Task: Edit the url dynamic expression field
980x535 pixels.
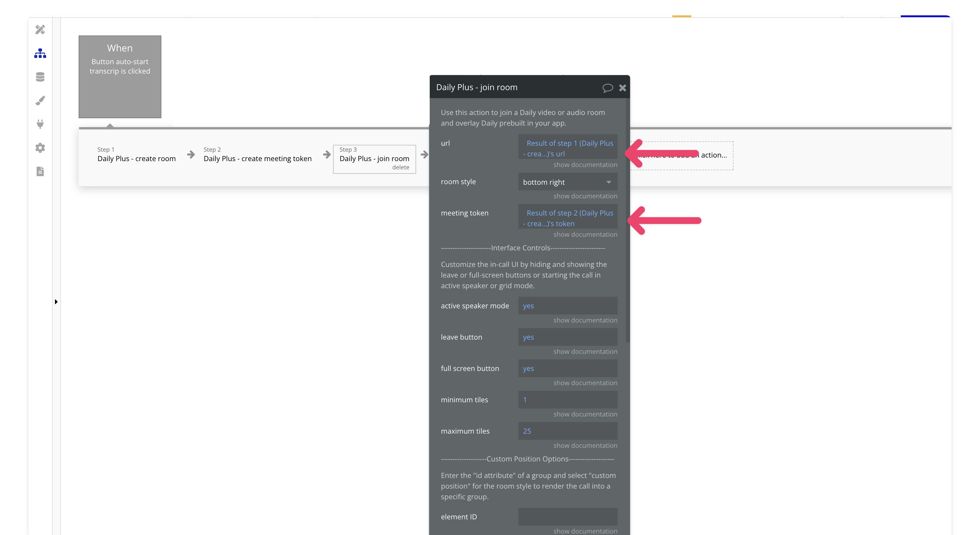Action: [x=568, y=147]
